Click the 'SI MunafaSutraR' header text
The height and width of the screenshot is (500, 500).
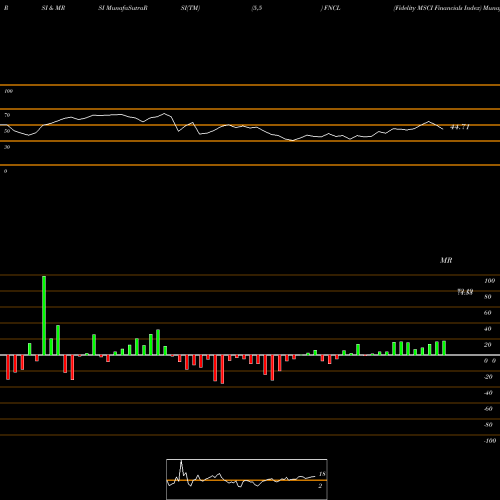click(x=123, y=8)
